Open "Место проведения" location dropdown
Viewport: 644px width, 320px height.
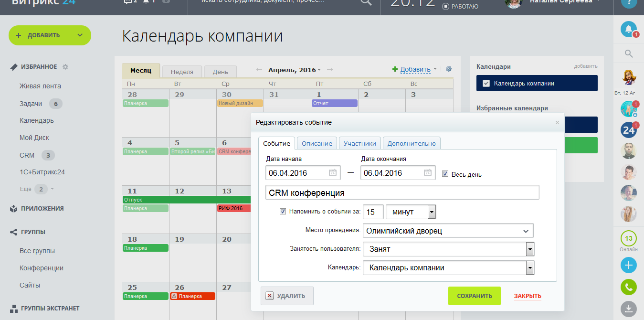tap(526, 231)
